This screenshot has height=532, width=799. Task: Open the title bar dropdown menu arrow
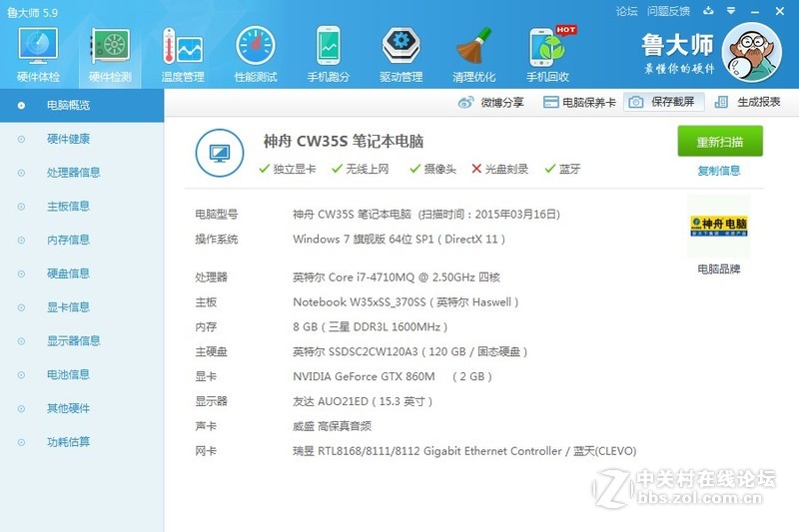click(731, 10)
